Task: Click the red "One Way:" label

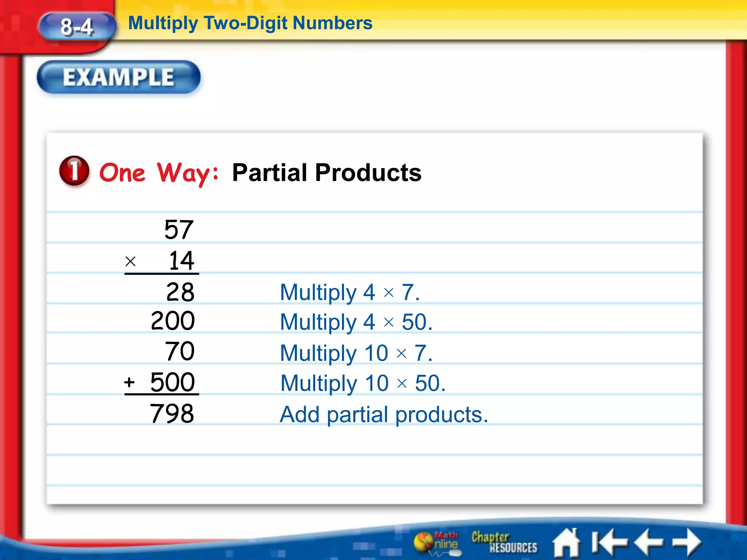Action: pos(159,173)
